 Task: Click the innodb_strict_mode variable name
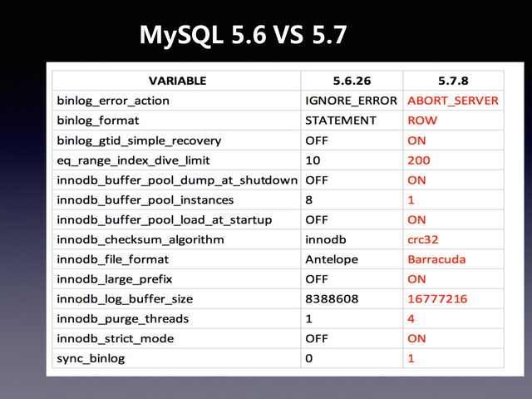[116, 338]
